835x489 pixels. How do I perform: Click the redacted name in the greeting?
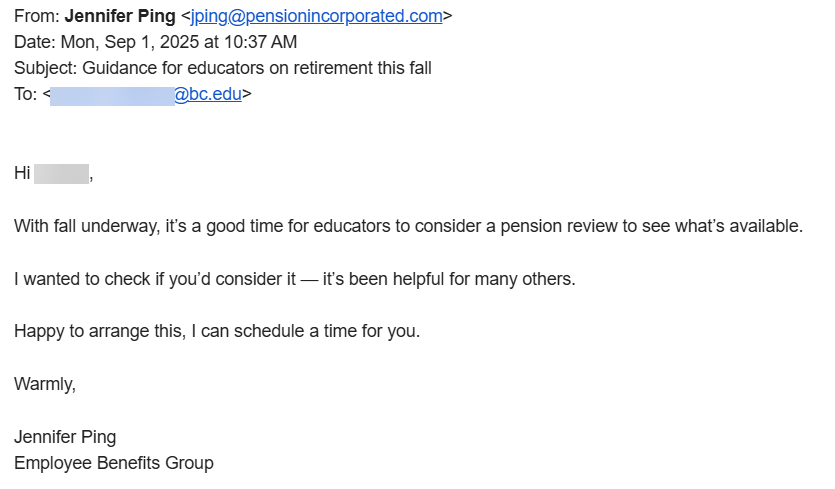(x=61, y=173)
